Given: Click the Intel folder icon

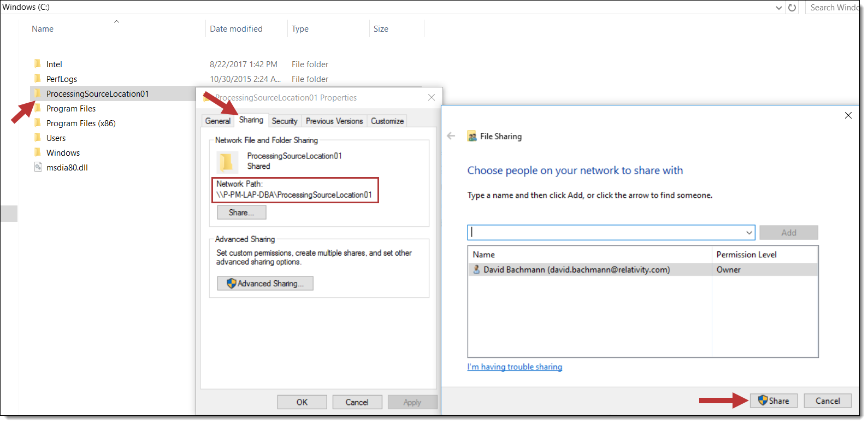Looking at the screenshot, I should click(38, 64).
